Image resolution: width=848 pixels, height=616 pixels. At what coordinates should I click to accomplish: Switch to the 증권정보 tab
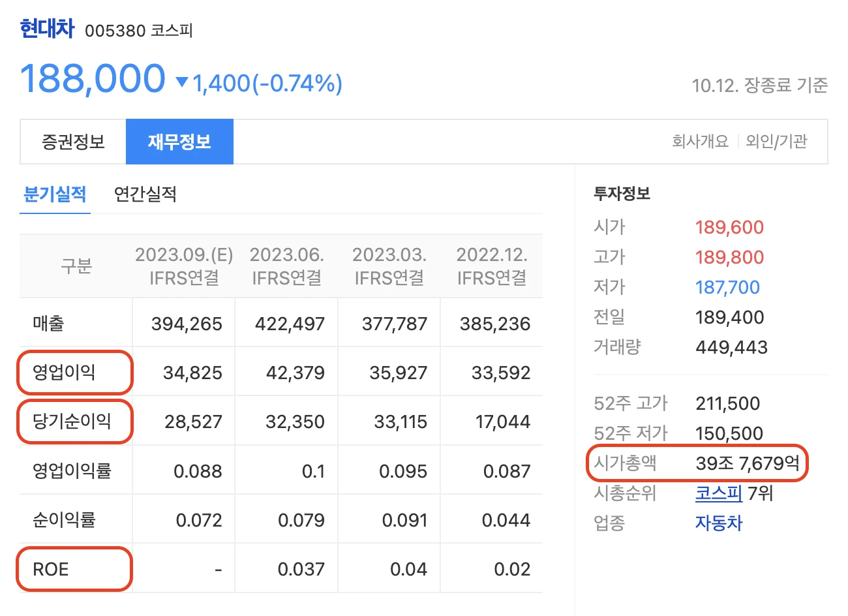point(72,142)
